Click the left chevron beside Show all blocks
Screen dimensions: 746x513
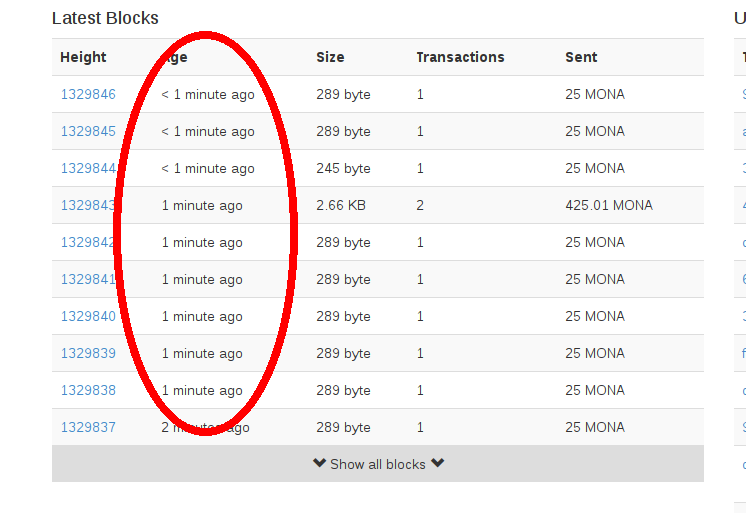tap(319, 464)
